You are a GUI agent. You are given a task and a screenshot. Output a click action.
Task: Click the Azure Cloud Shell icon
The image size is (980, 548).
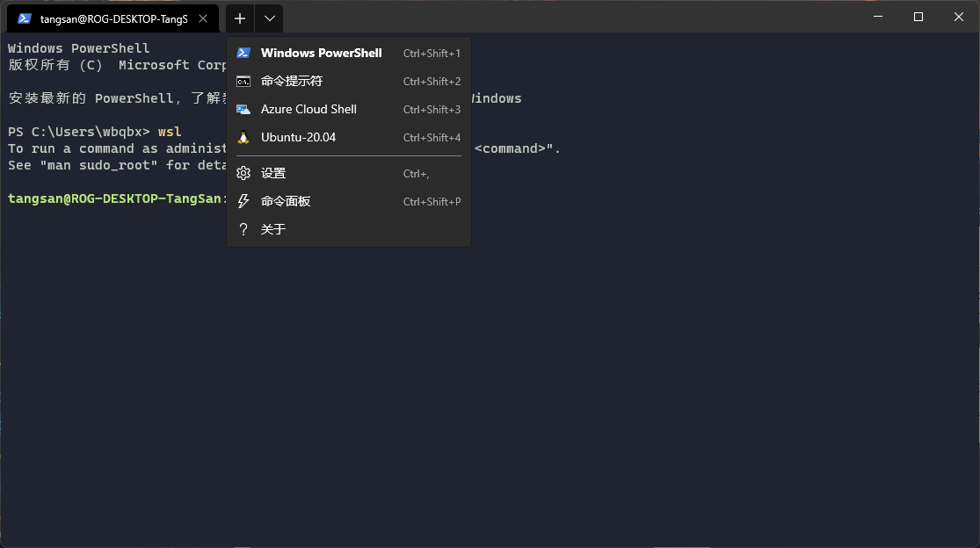[x=243, y=109]
